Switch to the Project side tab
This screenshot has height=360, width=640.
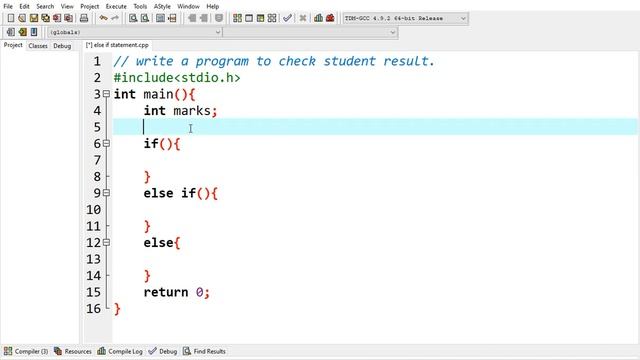(13, 45)
